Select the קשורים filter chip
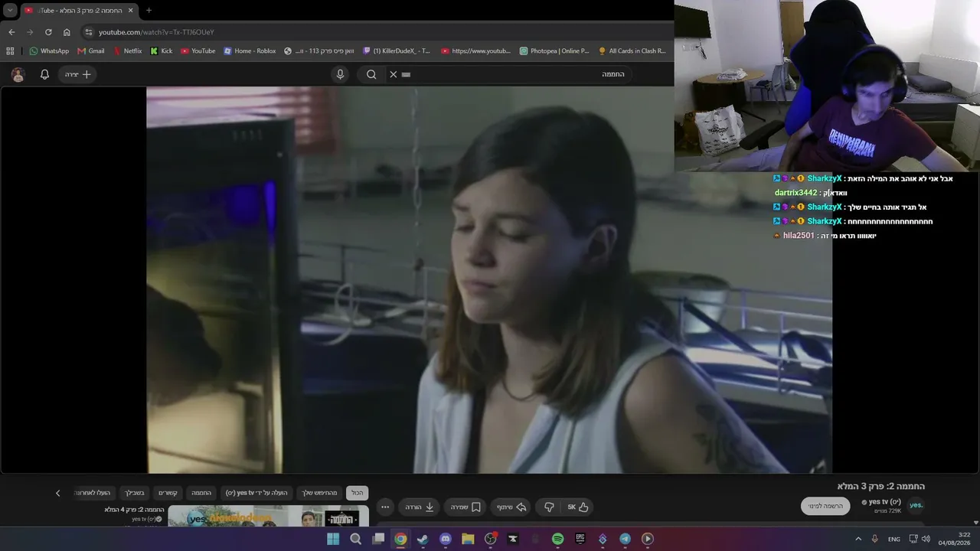Viewport: 980px width, 551px height. (168, 493)
